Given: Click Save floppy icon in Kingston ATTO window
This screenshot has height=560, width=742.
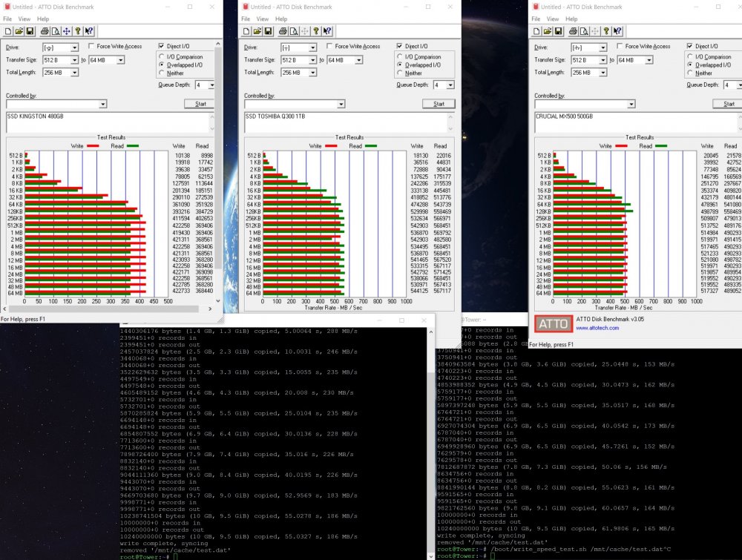Looking at the screenshot, I should pos(30,31).
